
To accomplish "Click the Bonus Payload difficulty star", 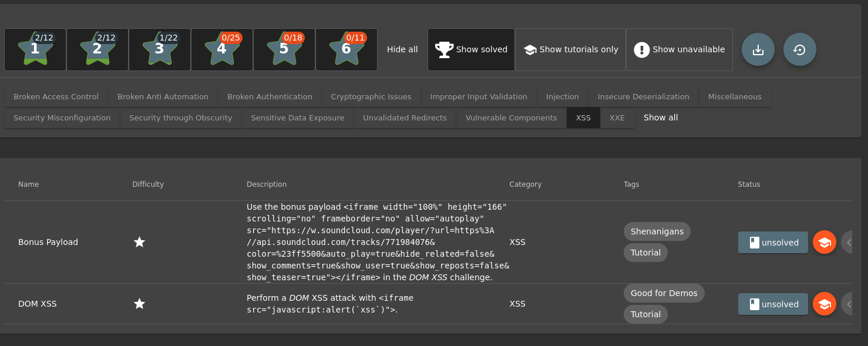I will tap(139, 242).
